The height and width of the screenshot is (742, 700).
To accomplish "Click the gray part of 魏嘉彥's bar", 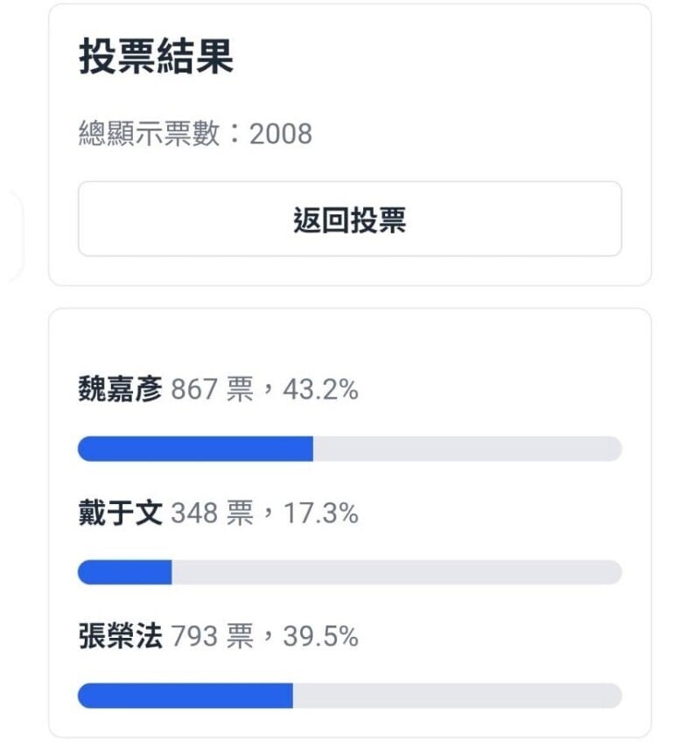I will (x=467, y=449).
